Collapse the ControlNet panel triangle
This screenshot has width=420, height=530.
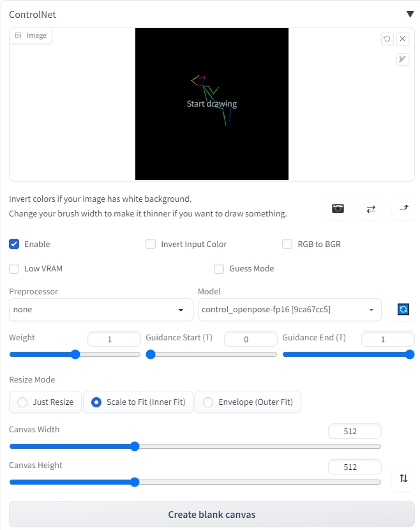click(410, 14)
